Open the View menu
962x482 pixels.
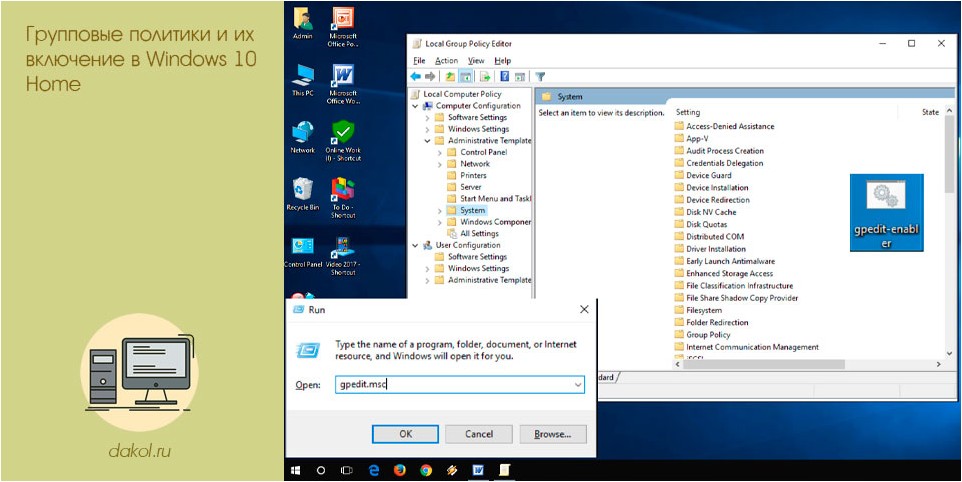(x=476, y=61)
